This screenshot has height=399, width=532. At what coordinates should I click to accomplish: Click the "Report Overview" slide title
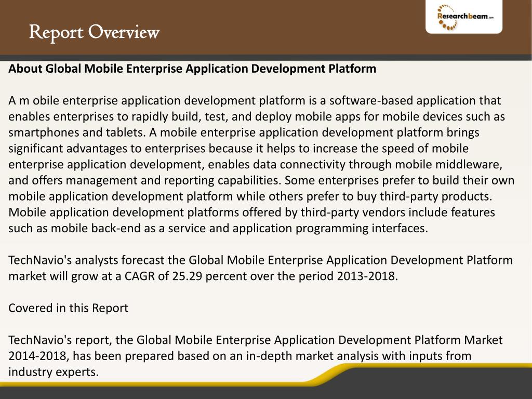click(94, 33)
